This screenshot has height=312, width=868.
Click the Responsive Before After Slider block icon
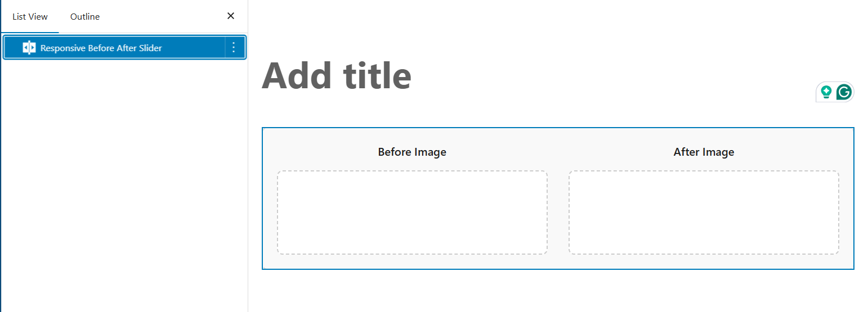(29, 48)
